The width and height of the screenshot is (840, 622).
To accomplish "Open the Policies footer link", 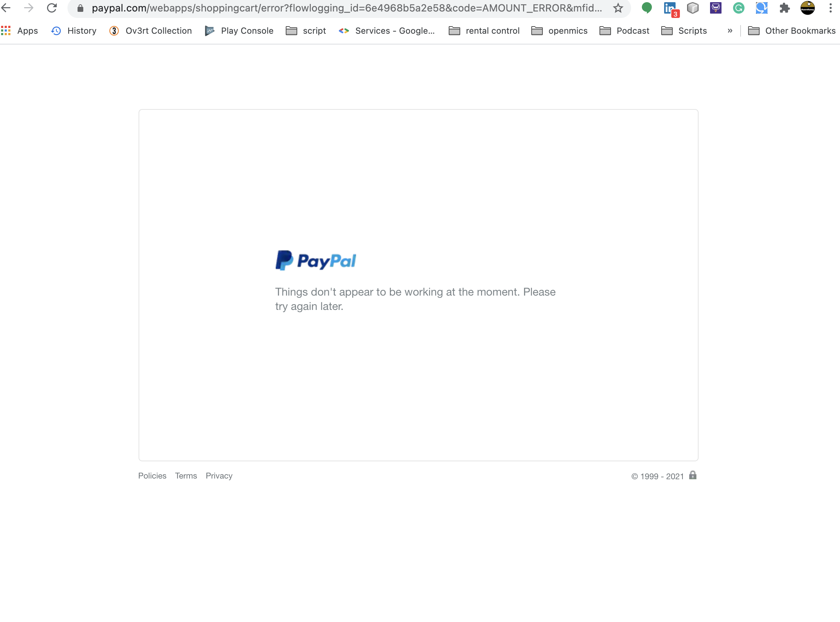I will [152, 476].
